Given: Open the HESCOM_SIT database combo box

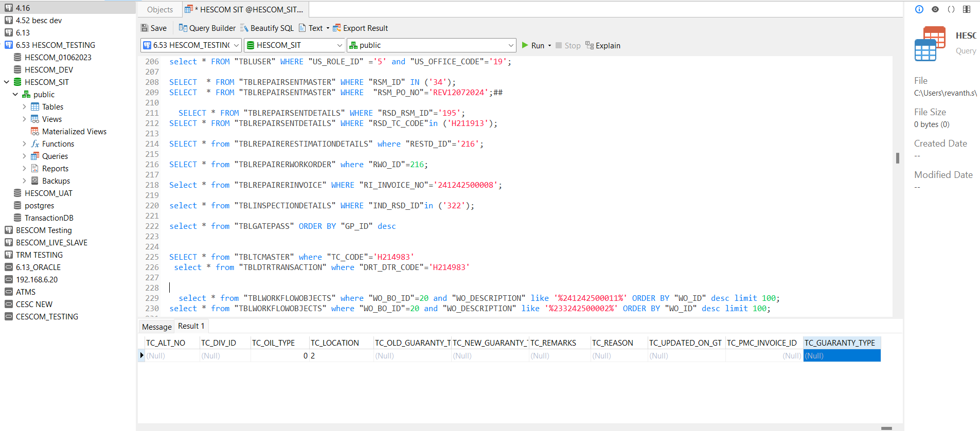Looking at the screenshot, I should [294, 45].
